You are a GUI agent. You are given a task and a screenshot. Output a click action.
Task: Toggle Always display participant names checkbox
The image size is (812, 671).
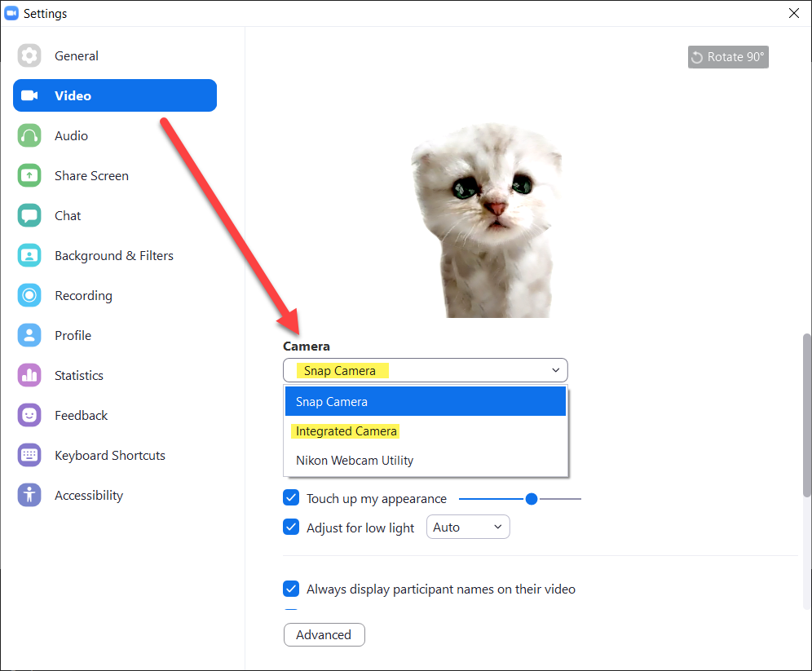[291, 589]
